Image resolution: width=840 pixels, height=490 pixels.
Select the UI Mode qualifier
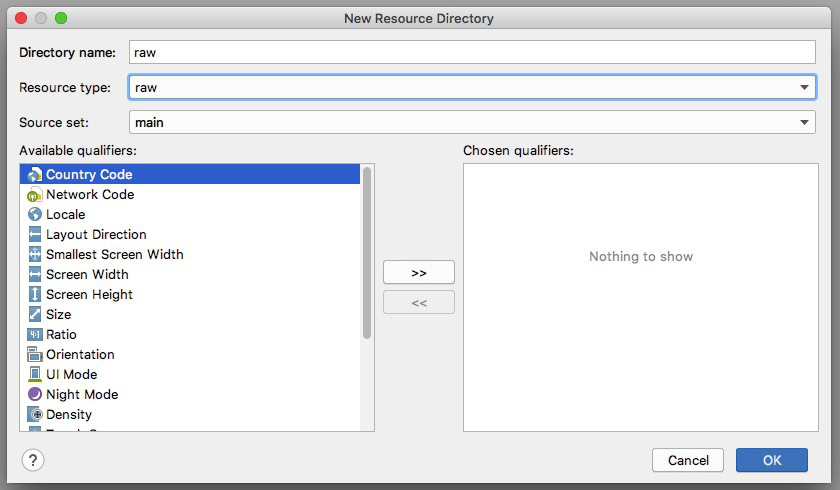coord(190,374)
